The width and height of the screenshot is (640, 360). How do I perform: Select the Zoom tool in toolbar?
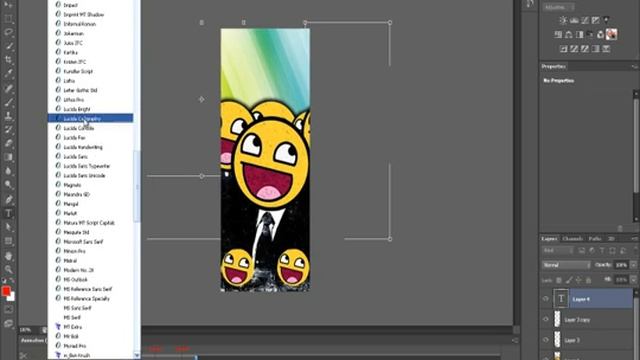(8, 269)
